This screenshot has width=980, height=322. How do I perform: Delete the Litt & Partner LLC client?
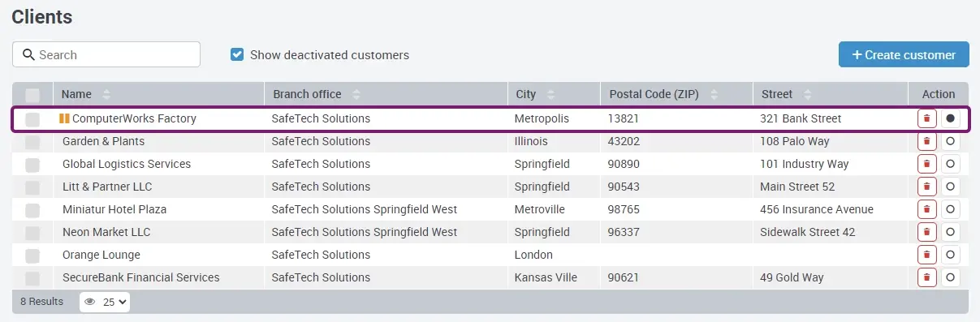(x=927, y=187)
